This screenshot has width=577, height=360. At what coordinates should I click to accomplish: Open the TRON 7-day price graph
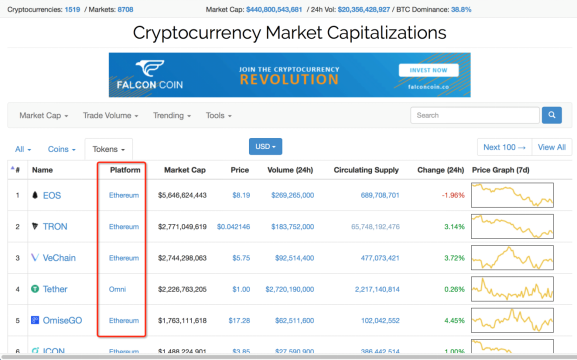(512, 226)
